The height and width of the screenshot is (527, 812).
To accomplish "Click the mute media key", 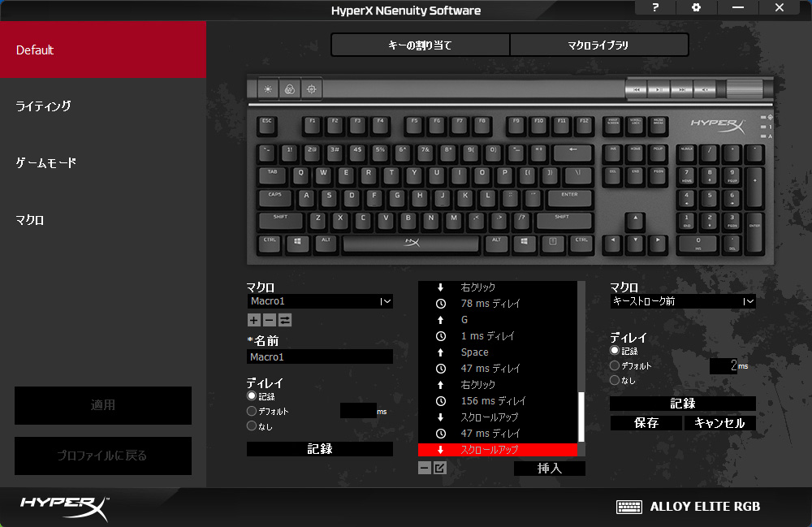I will click(704, 89).
